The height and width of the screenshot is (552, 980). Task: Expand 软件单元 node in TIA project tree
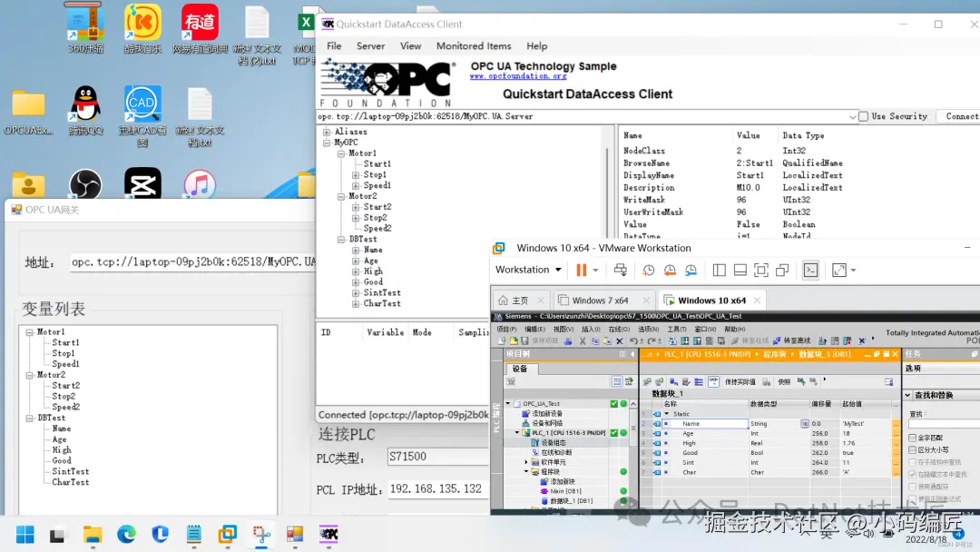[x=526, y=462]
